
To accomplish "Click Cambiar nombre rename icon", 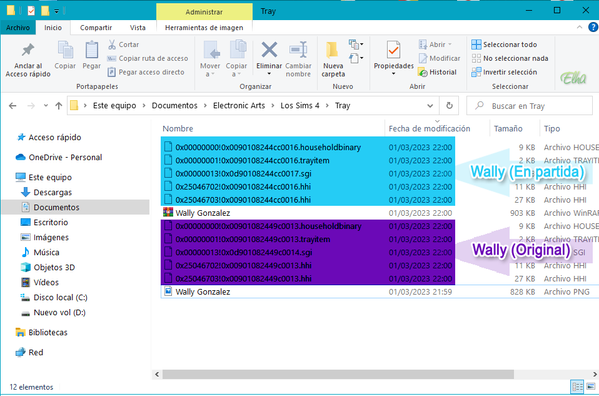I will (298, 60).
